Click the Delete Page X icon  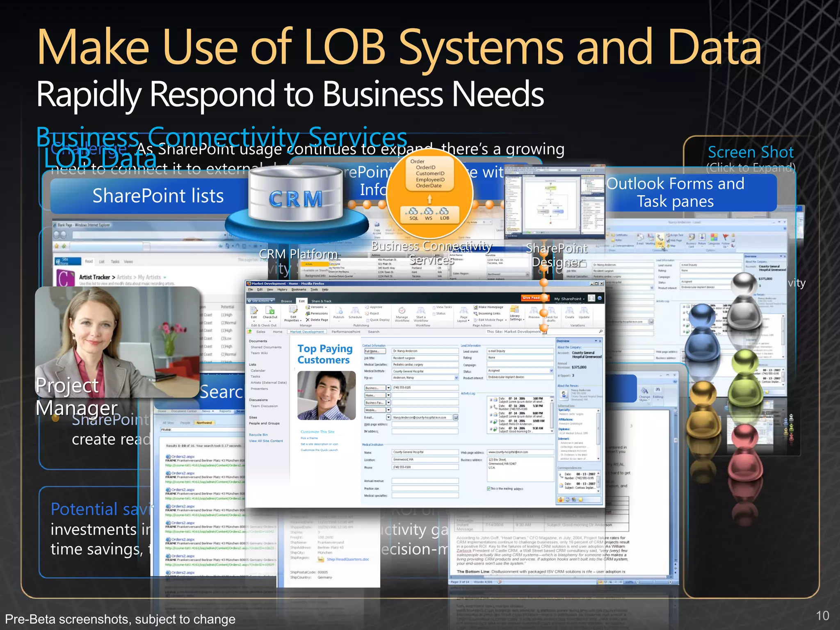click(308, 320)
